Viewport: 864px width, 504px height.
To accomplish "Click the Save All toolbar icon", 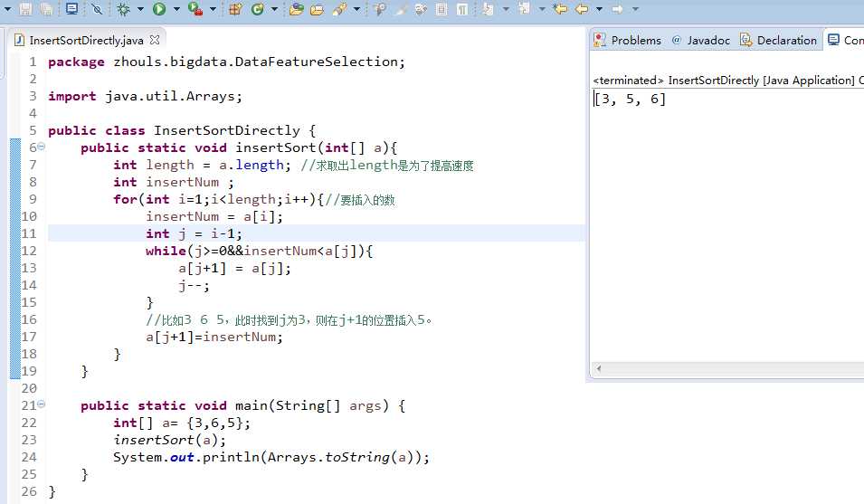I will pos(46,9).
